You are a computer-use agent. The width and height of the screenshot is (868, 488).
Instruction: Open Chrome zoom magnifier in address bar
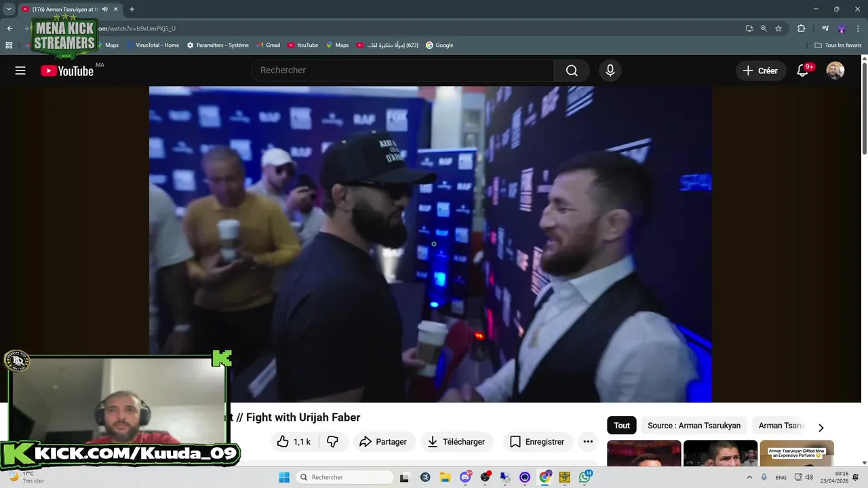coord(764,28)
